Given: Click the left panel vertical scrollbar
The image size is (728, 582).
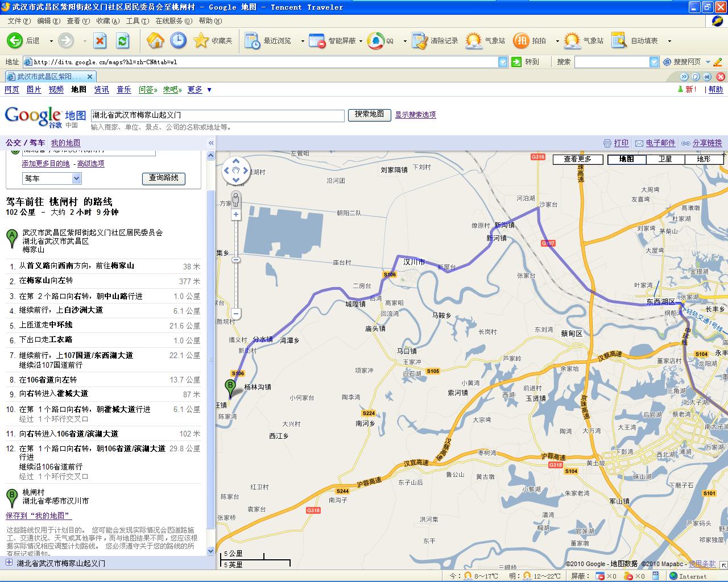Looking at the screenshot, I should 211,358.
